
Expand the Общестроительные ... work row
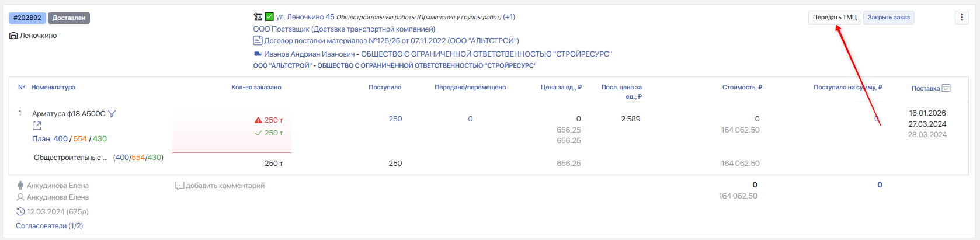[x=71, y=158]
